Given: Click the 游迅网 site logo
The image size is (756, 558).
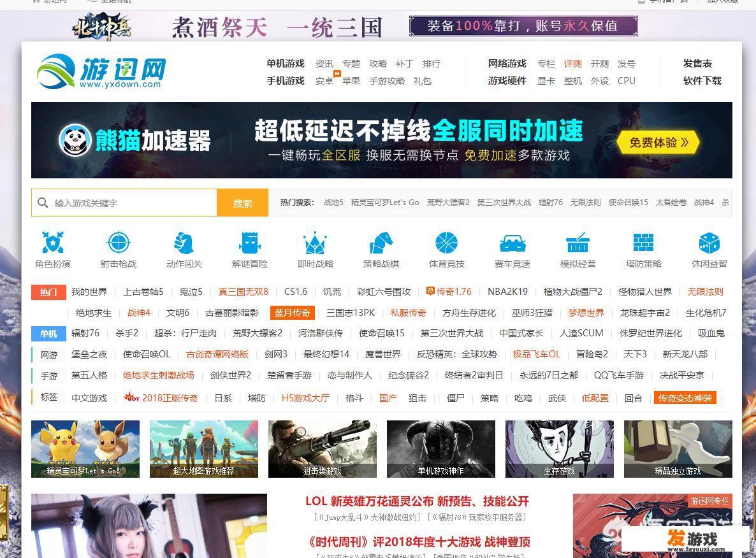Looking at the screenshot, I should [x=102, y=72].
